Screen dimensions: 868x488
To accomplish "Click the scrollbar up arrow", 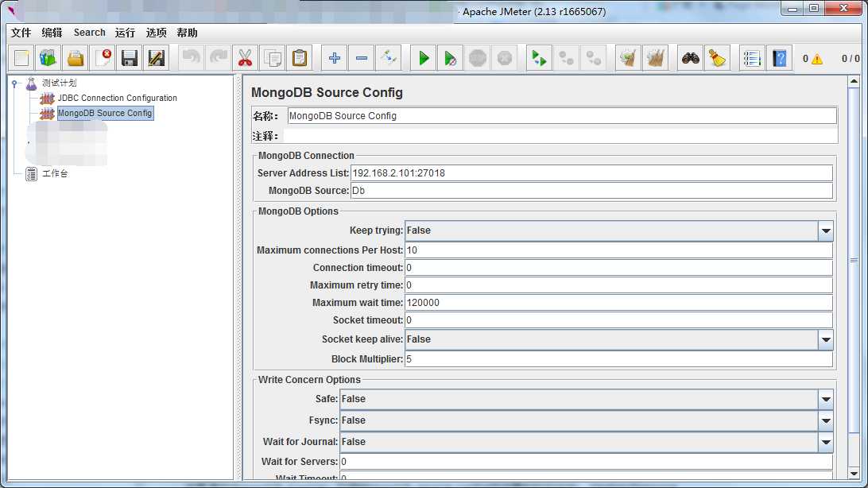I will click(x=854, y=82).
